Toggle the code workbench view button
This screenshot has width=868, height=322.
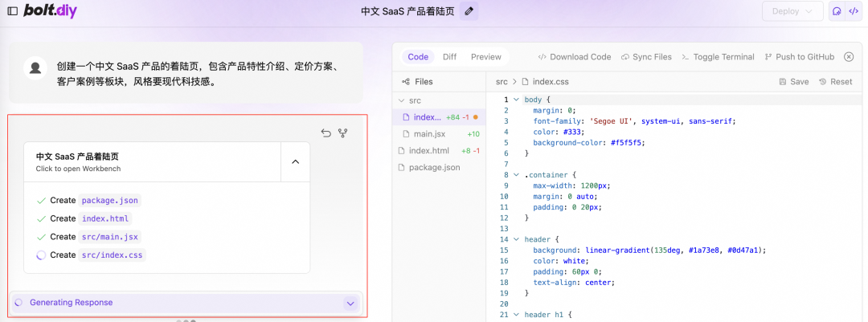[853, 11]
